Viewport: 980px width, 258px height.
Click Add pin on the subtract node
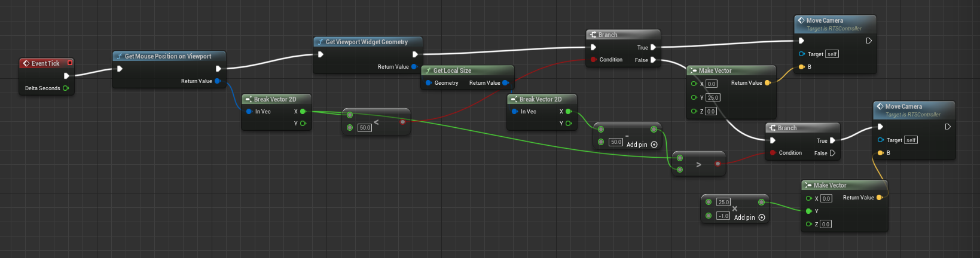click(x=642, y=145)
